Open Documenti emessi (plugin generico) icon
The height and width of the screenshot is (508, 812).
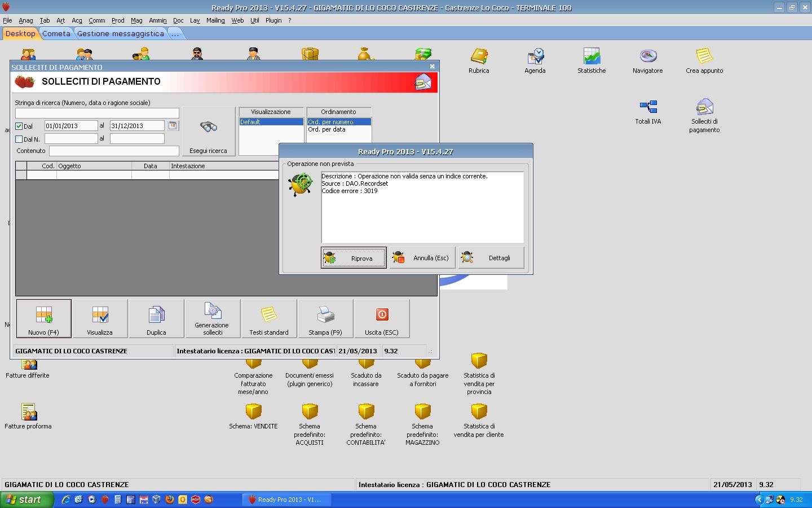310,373
